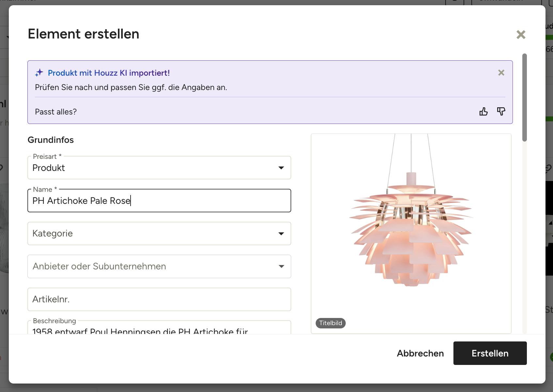The image size is (553, 392).
Task: Select the pink lamp Titelbild thumbnail
Action: click(411, 234)
